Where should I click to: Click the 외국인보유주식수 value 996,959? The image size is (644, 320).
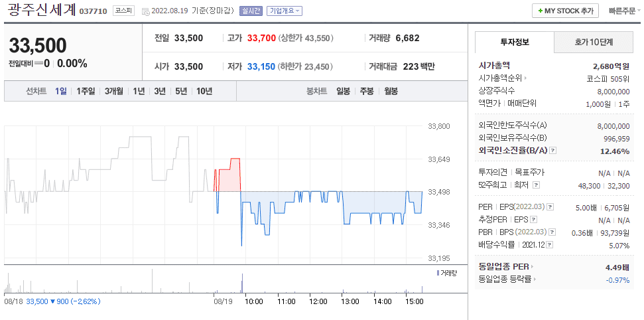pos(615,139)
